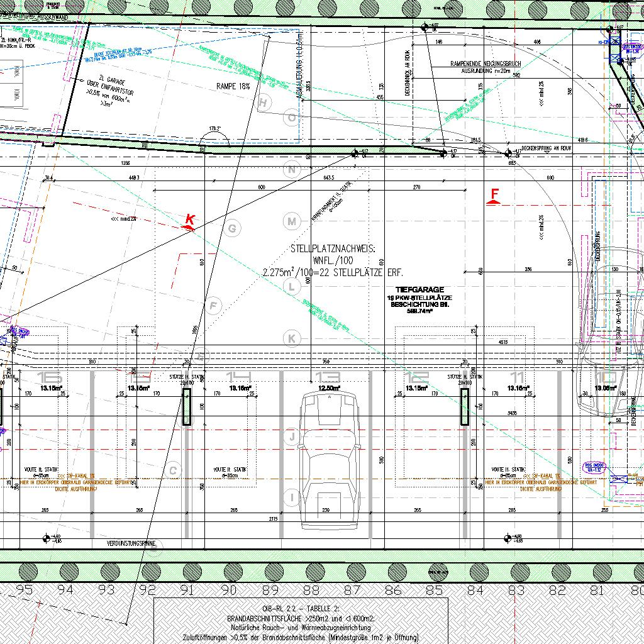Screen dimensions: 644x644
Task: Click the '1286' dimension value
Action: (125, 163)
